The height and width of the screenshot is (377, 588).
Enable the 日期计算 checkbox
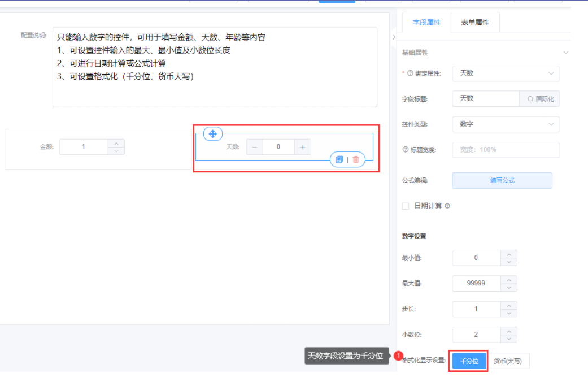point(406,206)
